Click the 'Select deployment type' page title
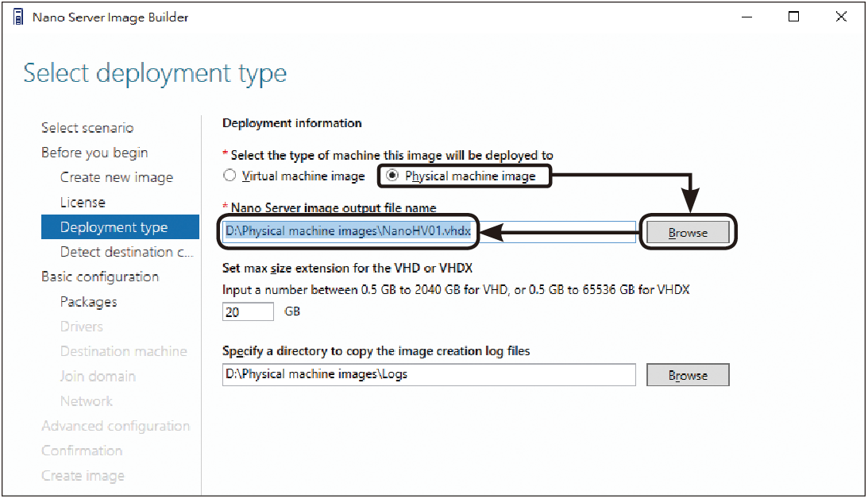The width and height of the screenshot is (868, 499). pyautogui.click(x=155, y=73)
